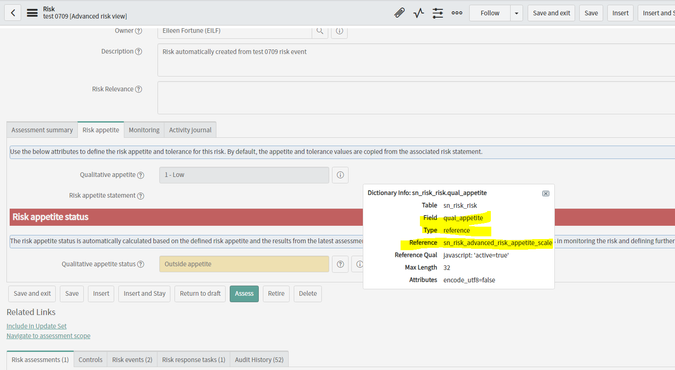Show info icon next to Qualitative appetite status
The height and width of the screenshot is (370, 675).
coord(359,264)
